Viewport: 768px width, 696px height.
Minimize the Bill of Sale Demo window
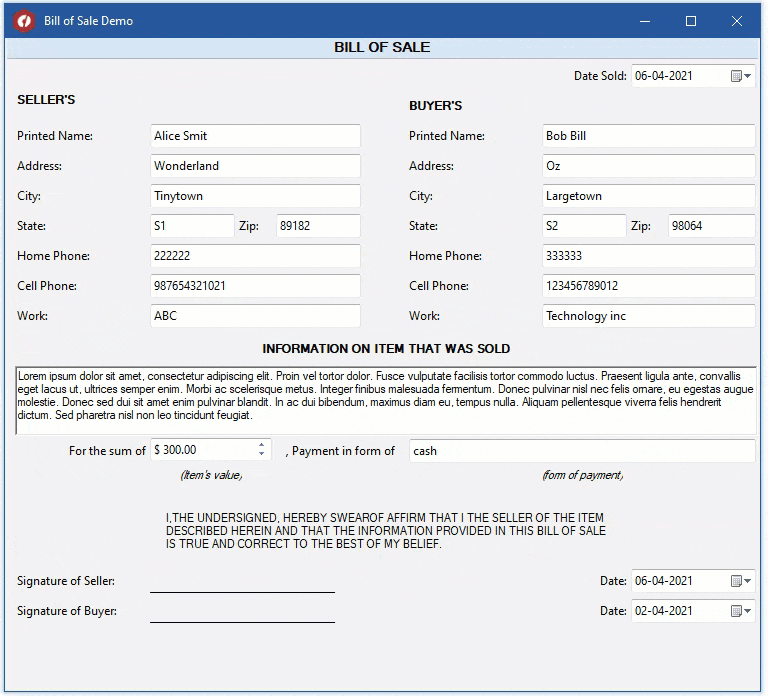pos(644,21)
